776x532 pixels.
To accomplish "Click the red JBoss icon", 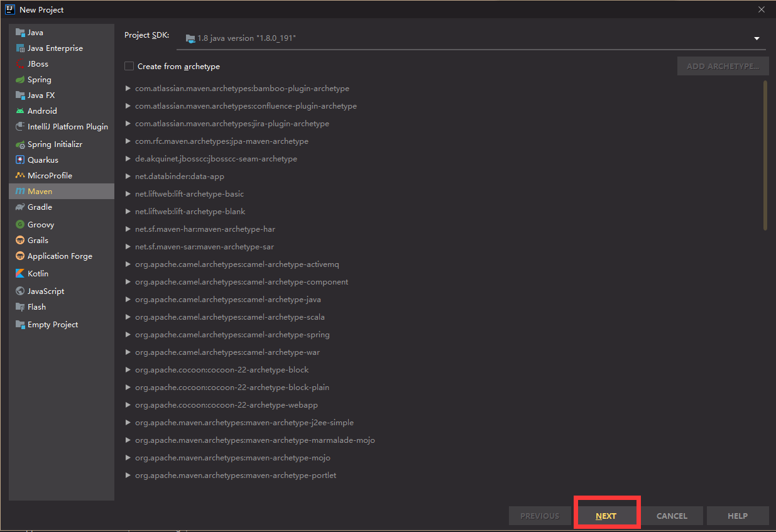I will coord(20,64).
